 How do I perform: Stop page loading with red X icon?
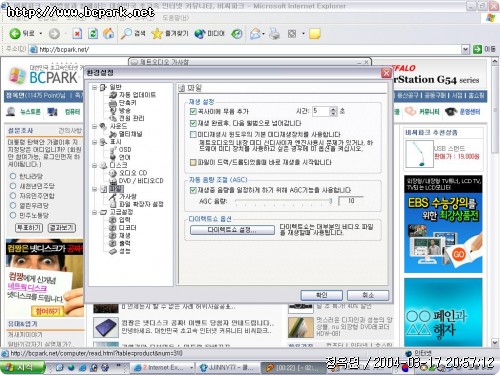click(77, 33)
